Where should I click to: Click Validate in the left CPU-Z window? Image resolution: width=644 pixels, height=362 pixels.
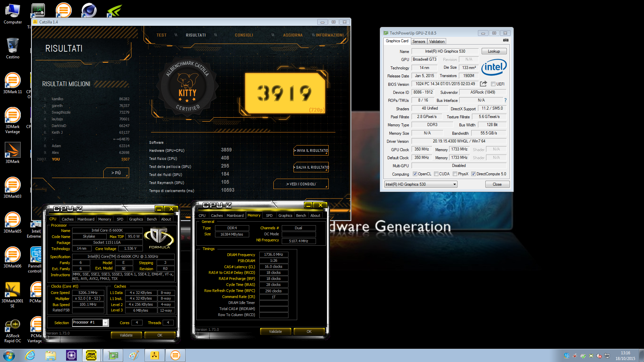[126, 335]
